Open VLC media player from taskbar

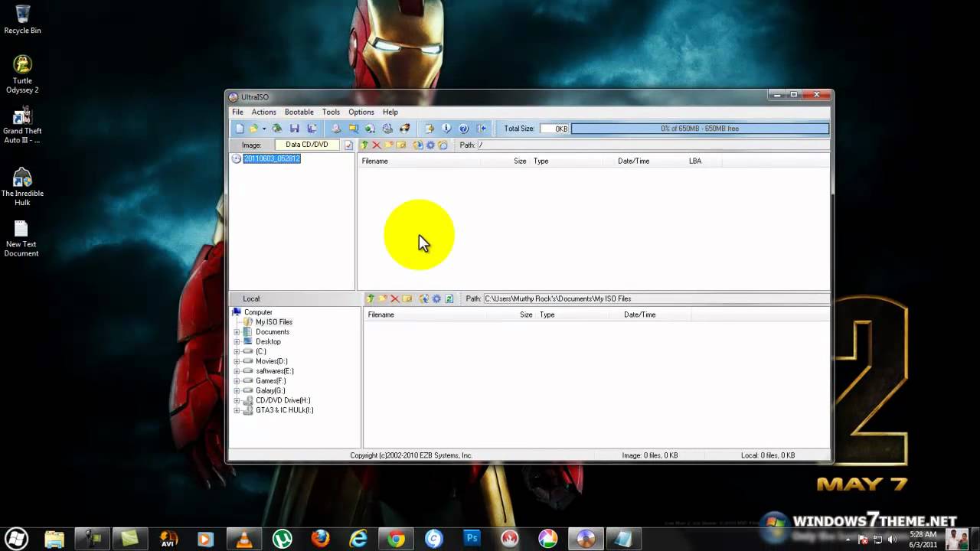coord(243,539)
